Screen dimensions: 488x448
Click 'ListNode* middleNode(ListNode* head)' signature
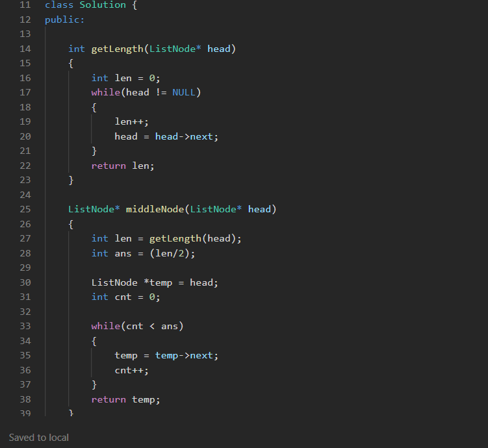(x=172, y=209)
